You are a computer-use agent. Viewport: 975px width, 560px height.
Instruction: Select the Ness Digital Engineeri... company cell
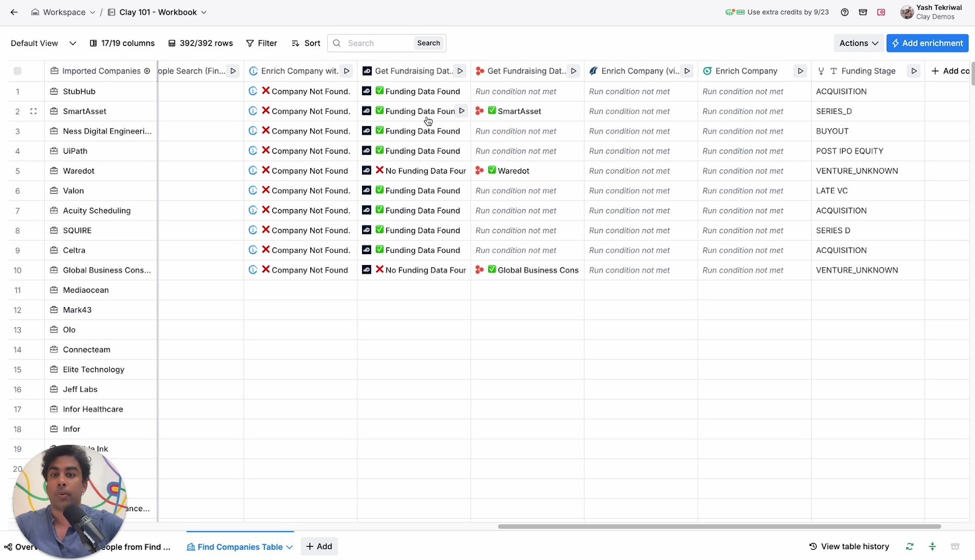[x=101, y=131]
